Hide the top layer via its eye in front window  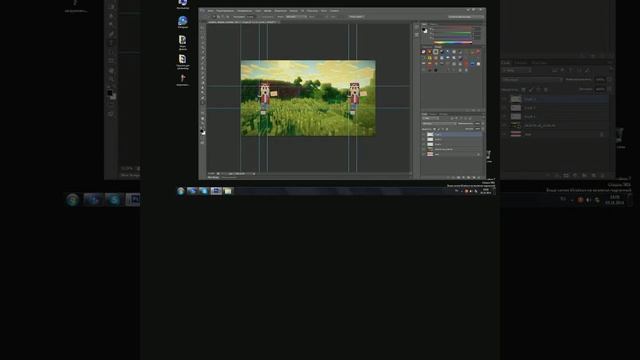pos(423,134)
